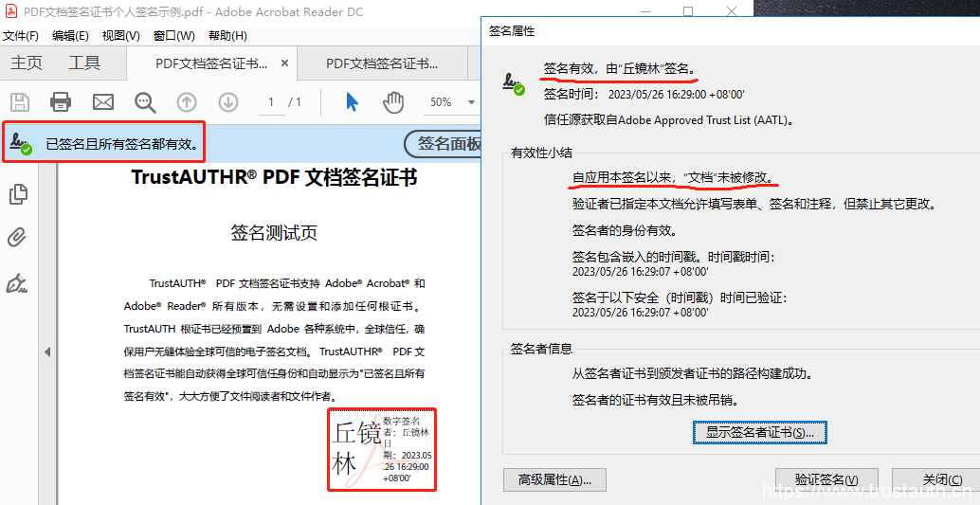The image size is (980, 505).
Task: Open the 窗口(W) menu
Action: tap(173, 36)
